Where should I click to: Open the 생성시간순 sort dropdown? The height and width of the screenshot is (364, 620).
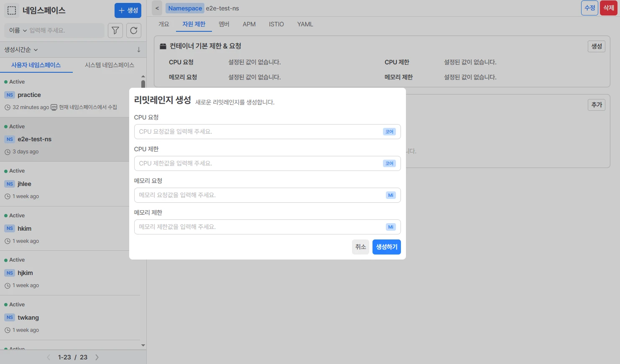coord(21,50)
